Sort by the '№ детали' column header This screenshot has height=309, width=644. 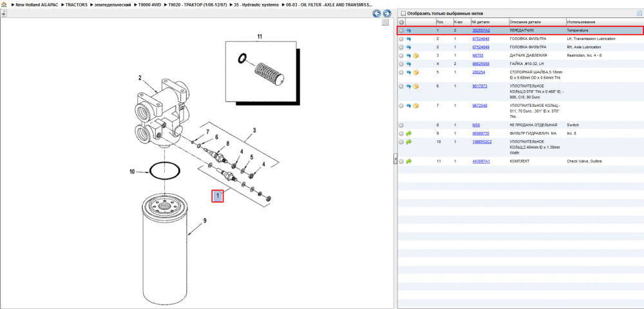tap(489, 22)
